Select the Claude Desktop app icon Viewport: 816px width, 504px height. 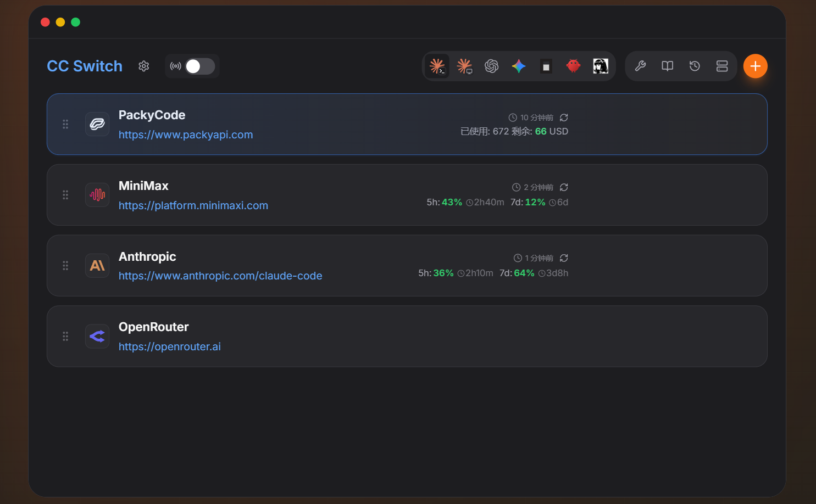[x=464, y=66]
